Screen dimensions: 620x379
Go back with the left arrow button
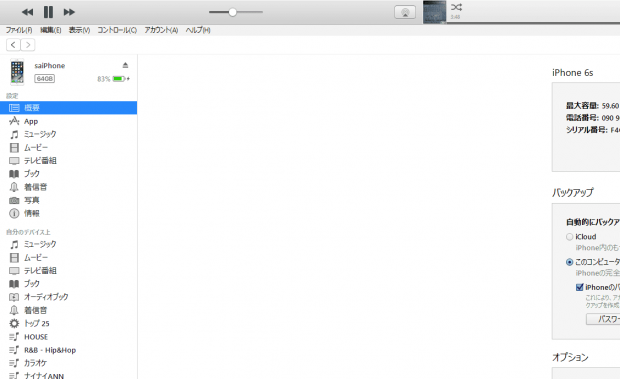pos(13,45)
